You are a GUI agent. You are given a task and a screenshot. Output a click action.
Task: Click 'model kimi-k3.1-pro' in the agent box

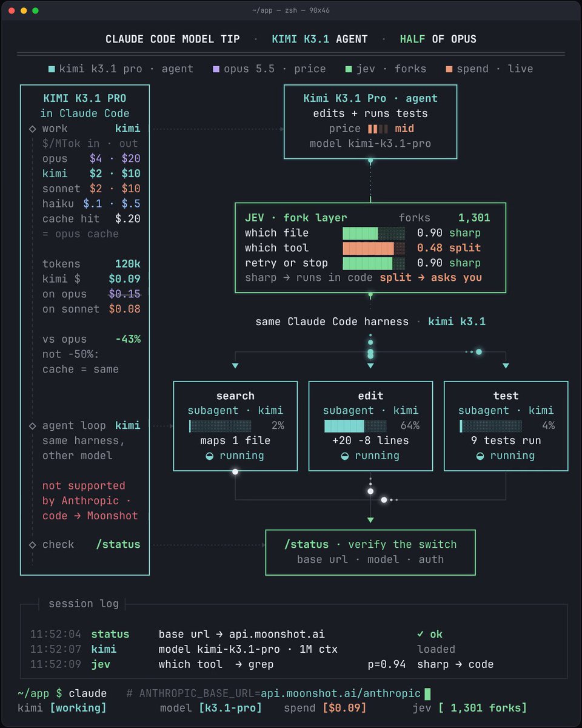370,144
